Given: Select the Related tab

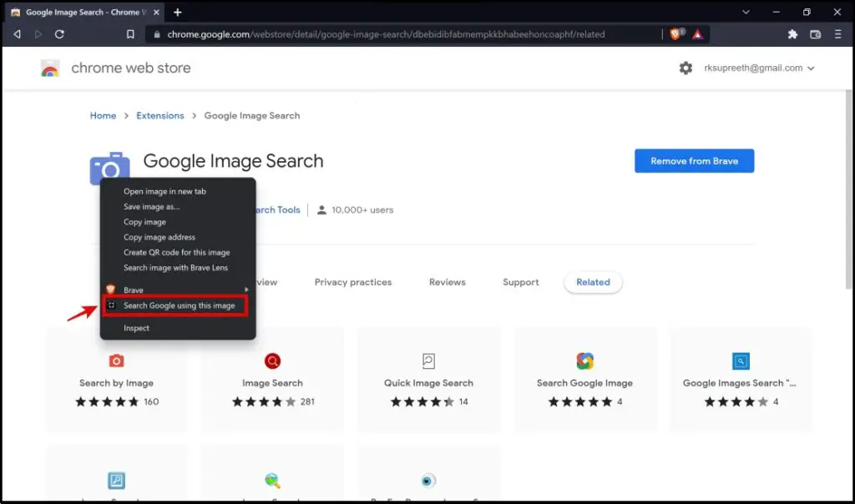Looking at the screenshot, I should point(593,282).
